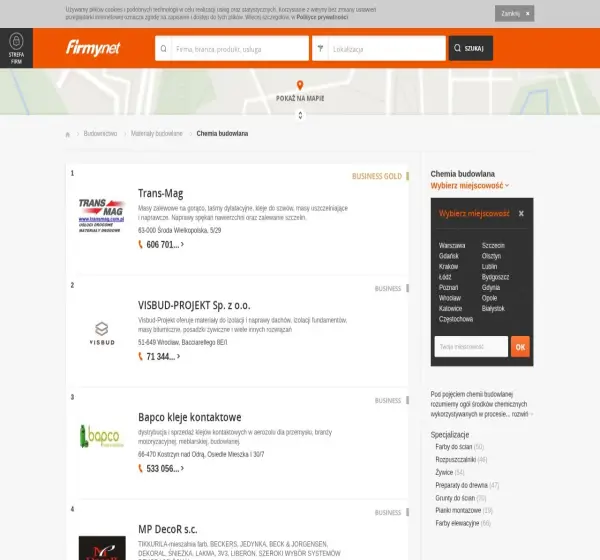Click the search magnifier icon in company field

163,49
